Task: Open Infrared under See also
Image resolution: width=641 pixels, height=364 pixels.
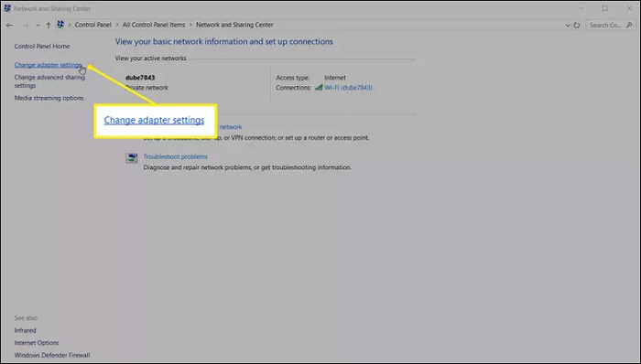Action: [25, 330]
